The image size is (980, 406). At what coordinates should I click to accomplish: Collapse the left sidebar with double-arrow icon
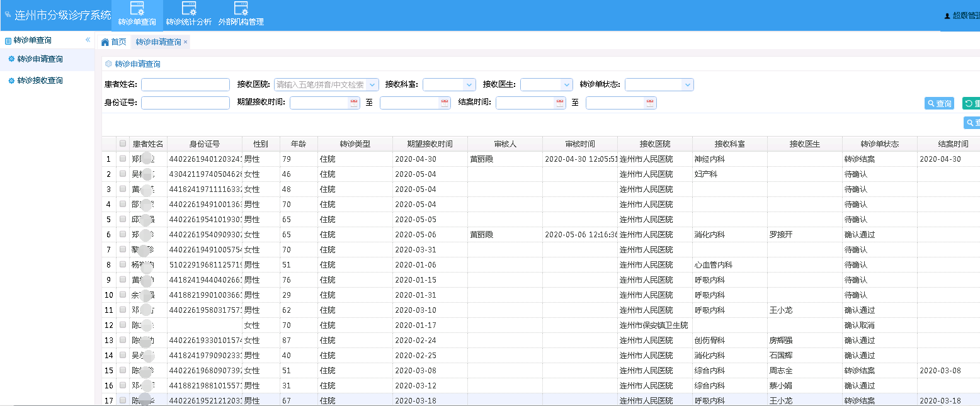(88, 40)
